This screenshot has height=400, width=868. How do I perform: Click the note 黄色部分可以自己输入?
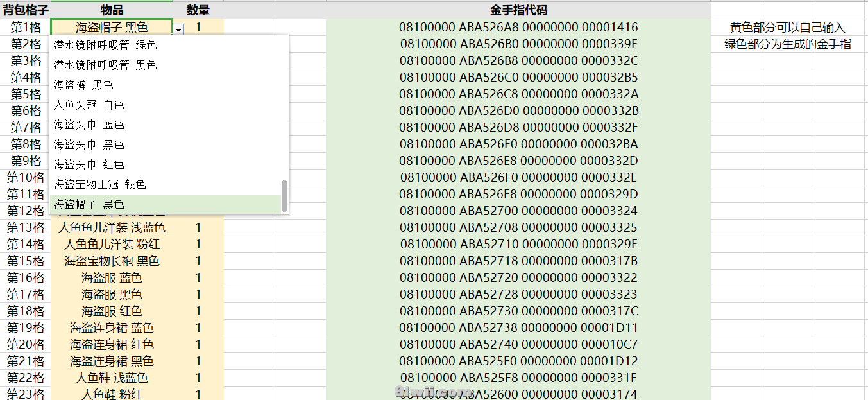click(x=788, y=27)
